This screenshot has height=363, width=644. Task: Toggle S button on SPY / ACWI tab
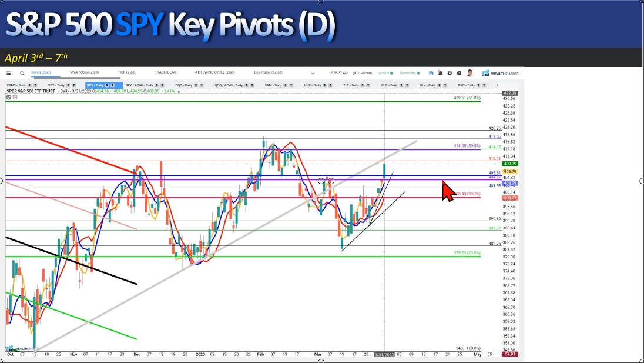point(156,85)
